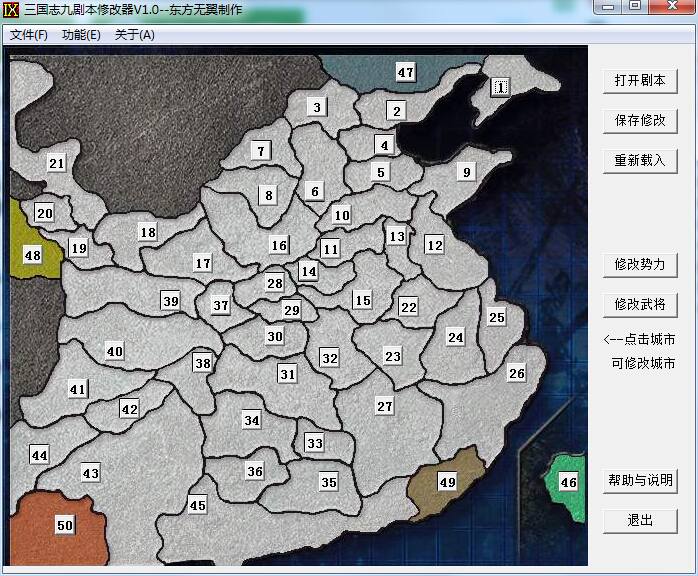
Task: Select city 18 on the map
Action: 148,232
